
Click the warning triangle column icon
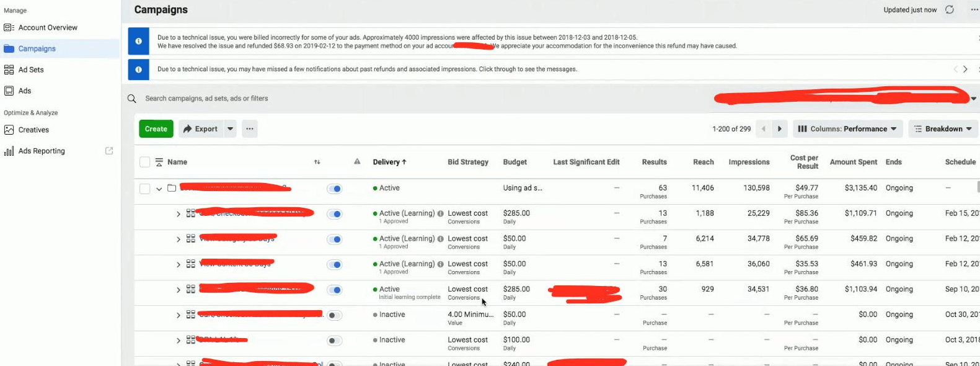(x=357, y=162)
